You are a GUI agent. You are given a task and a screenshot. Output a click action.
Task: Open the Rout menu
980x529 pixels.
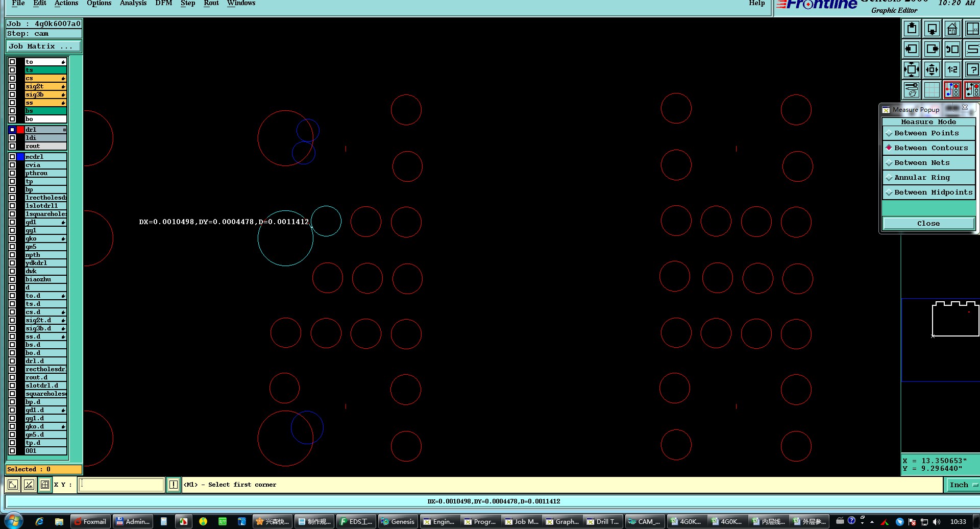[211, 3]
